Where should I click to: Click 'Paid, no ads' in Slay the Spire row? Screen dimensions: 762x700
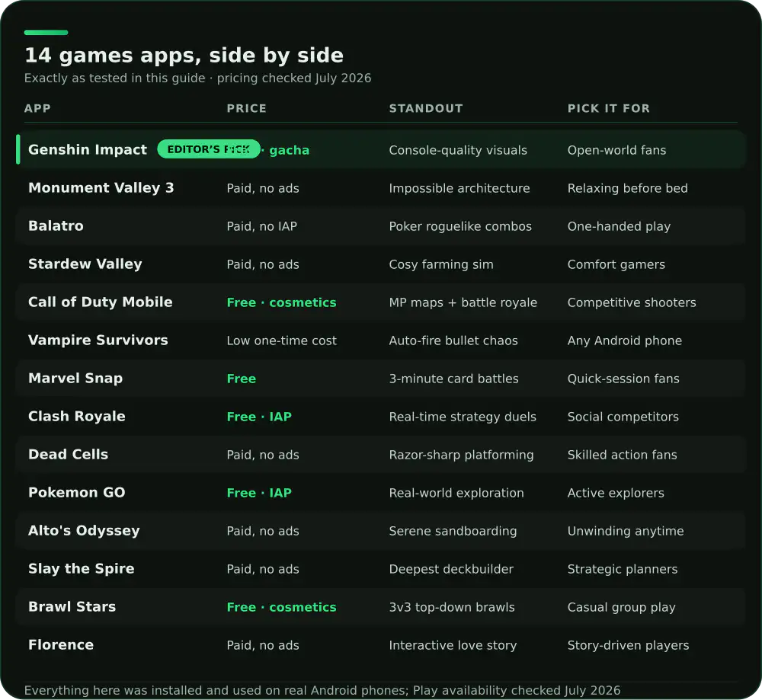pos(263,569)
